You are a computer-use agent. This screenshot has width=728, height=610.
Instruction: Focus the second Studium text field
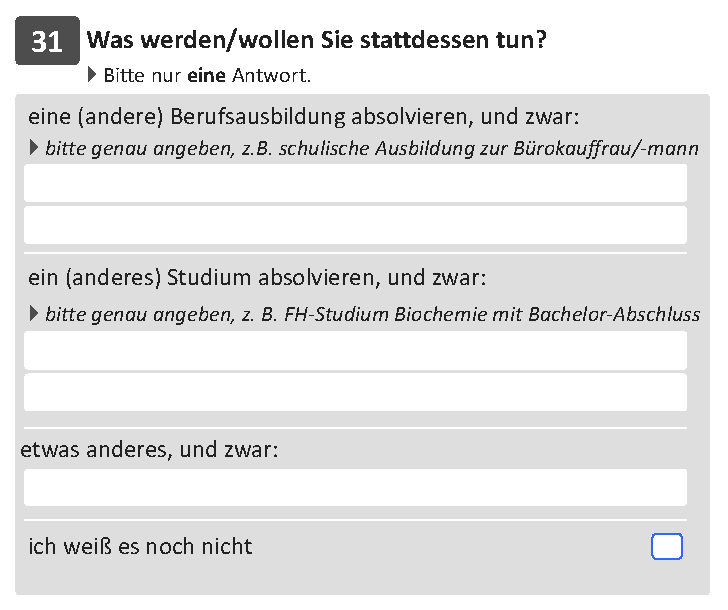pyautogui.click(x=355, y=392)
